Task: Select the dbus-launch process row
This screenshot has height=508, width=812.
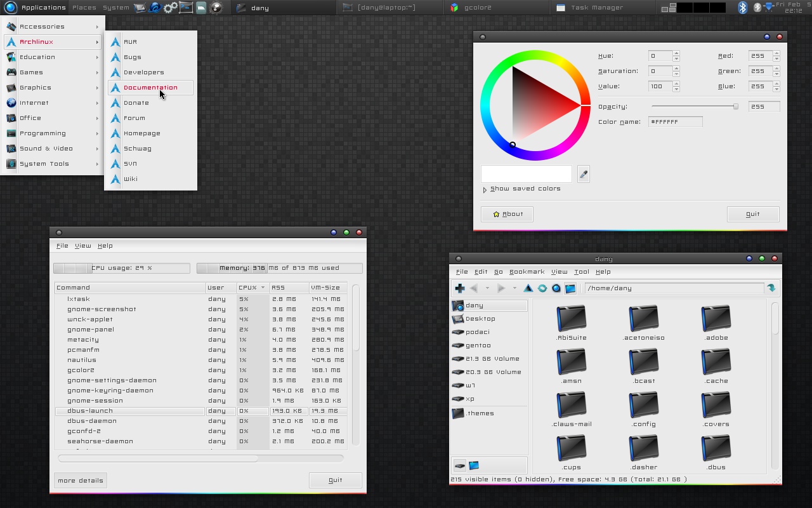Action: point(201,411)
